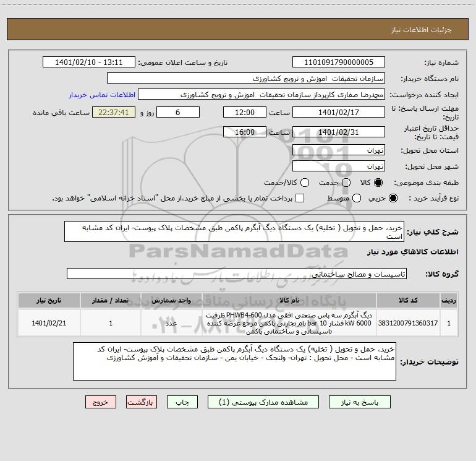
Task: Click the مشاهده مدارک پیوستی (1) button
Action: (x=263, y=402)
